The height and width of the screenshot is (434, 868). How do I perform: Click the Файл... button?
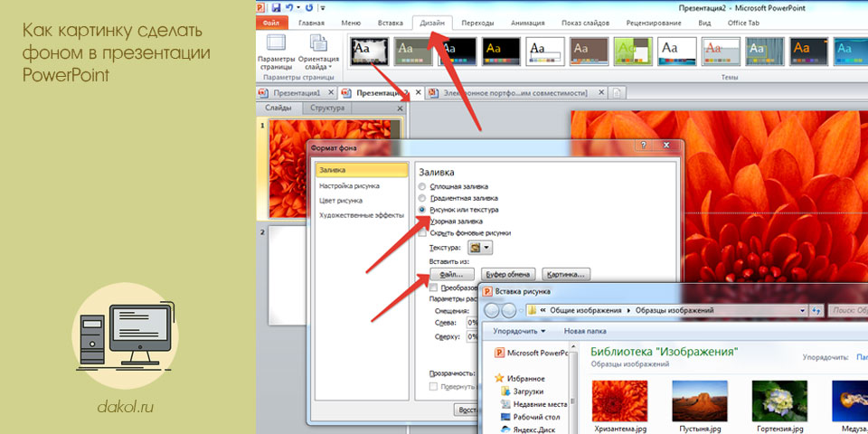tap(452, 274)
